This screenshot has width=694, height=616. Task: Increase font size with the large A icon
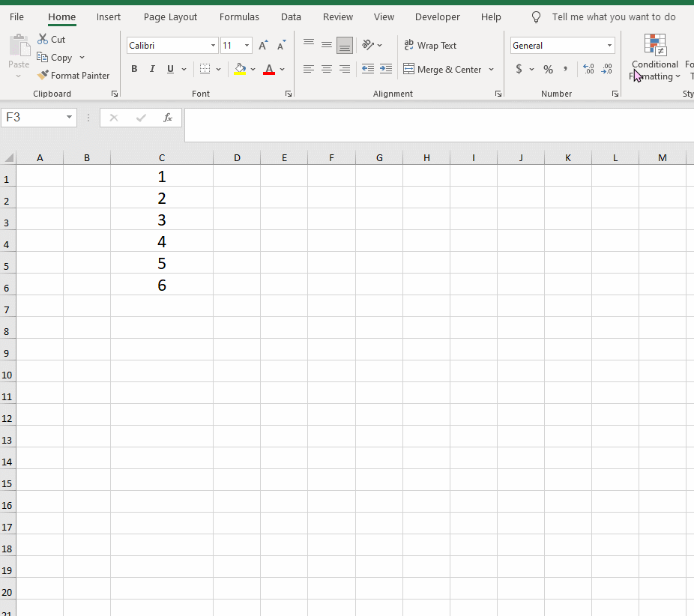(263, 45)
